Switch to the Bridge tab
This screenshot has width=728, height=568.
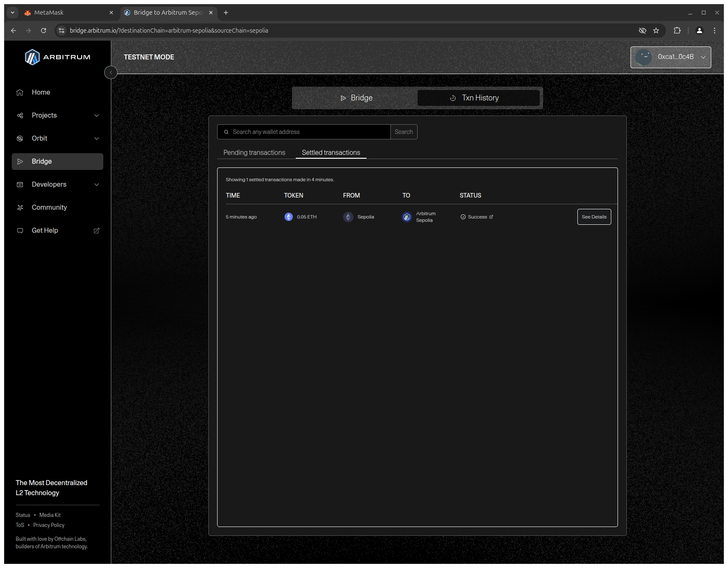356,98
